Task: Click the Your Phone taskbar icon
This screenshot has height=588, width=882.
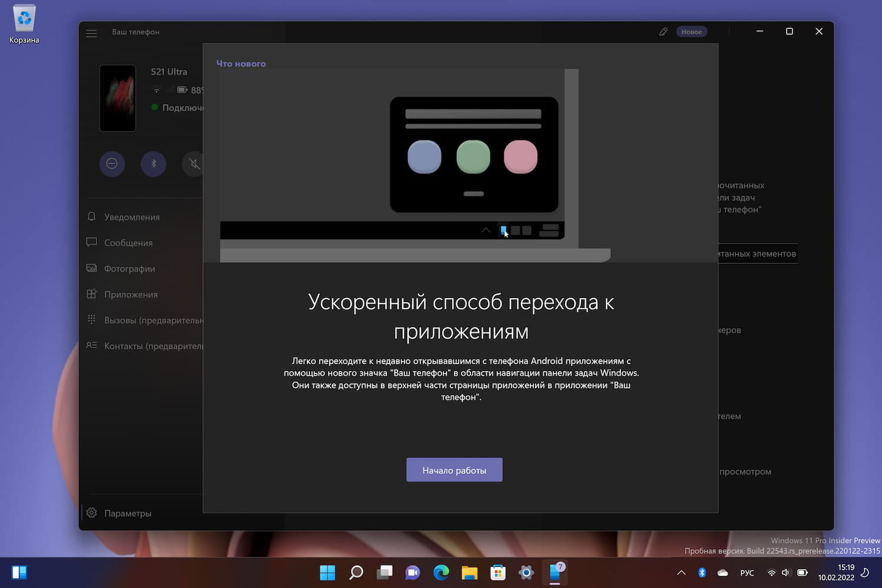Action: [555, 572]
